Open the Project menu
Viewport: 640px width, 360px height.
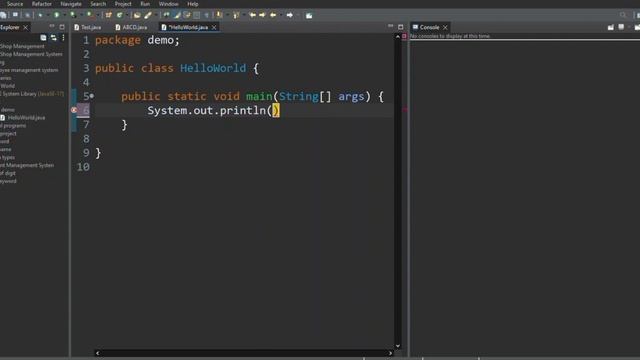(123, 4)
